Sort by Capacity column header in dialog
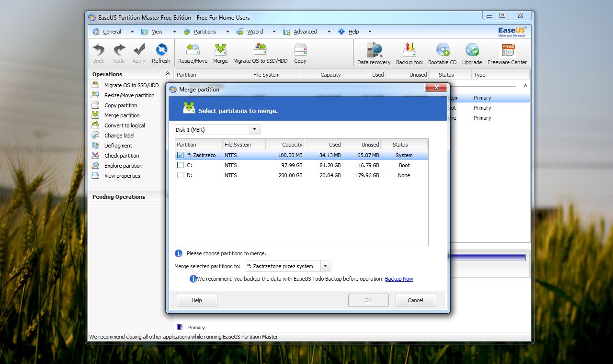 (285, 145)
